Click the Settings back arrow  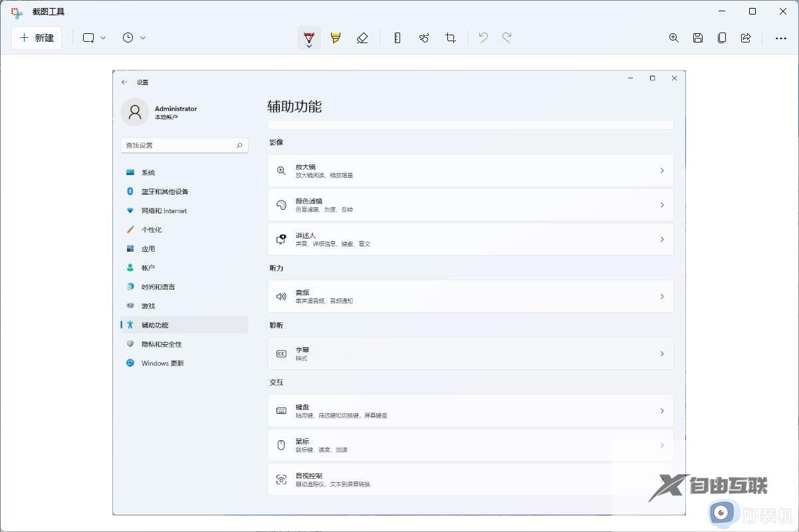pyautogui.click(x=124, y=82)
